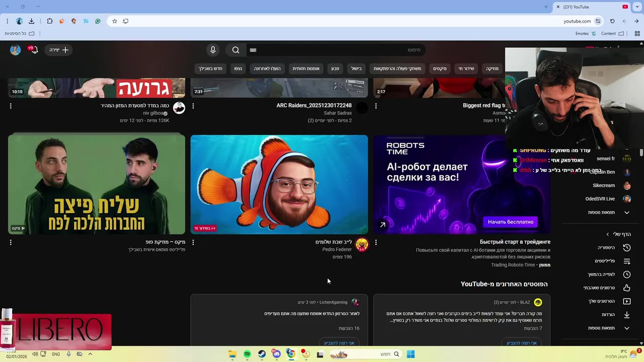Open options for לייב שבת שלומים video
The width and height of the screenshot is (644, 362).
pos(193,242)
